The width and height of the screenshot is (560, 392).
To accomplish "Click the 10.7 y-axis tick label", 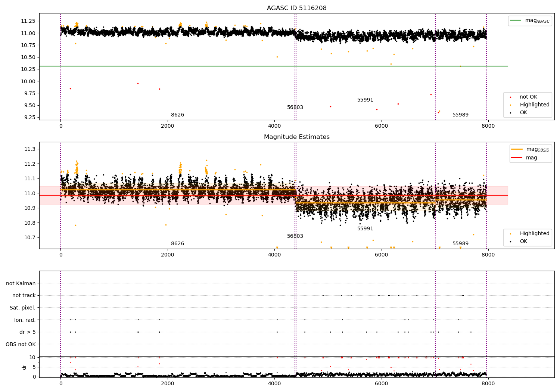I will point(30,237).
